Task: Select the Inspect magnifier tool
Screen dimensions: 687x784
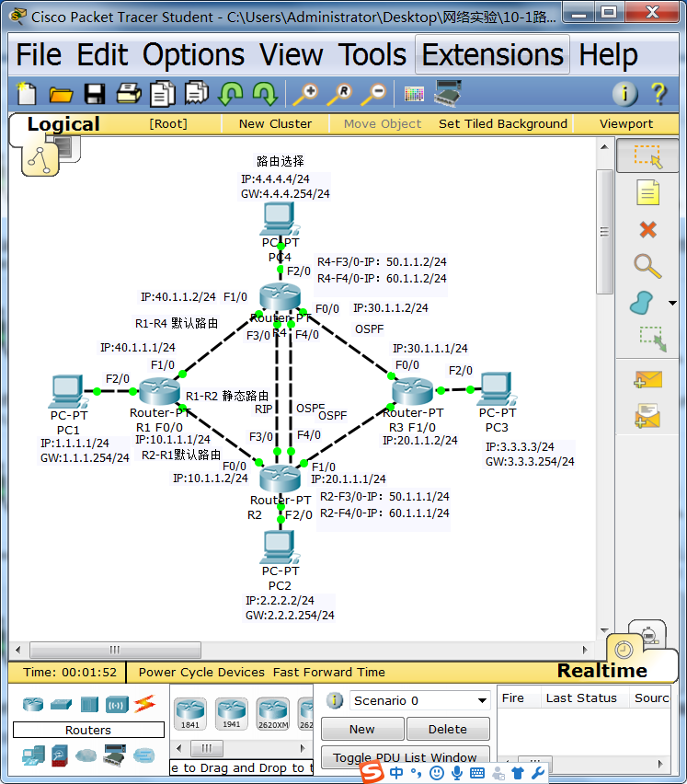Action: (x=647, y=266)
